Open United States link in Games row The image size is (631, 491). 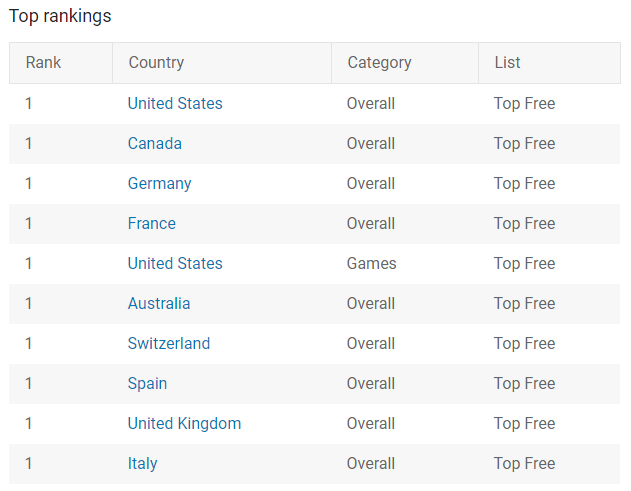click(175, 263)
